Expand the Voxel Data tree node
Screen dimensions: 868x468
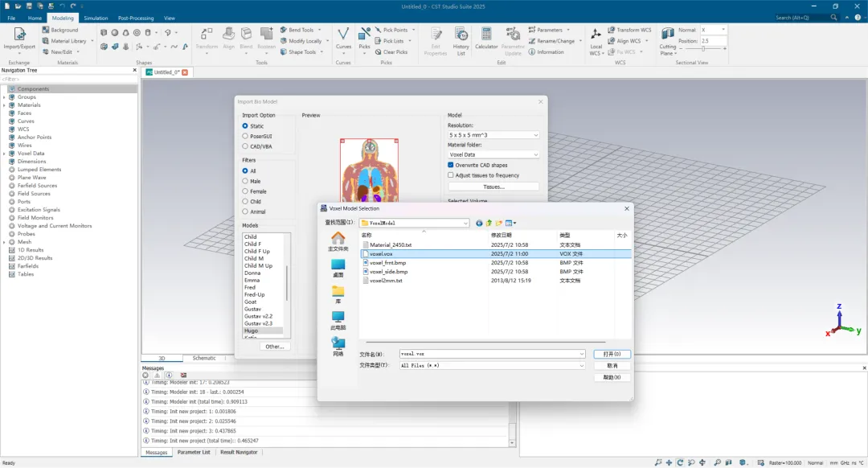pyautogui.click(x=5, y=154)
